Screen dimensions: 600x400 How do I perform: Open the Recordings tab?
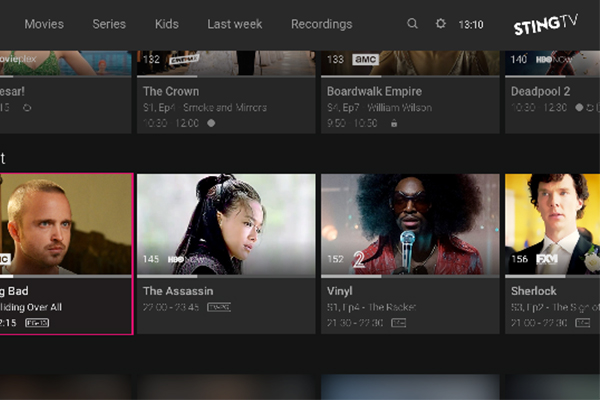point(321,24)
